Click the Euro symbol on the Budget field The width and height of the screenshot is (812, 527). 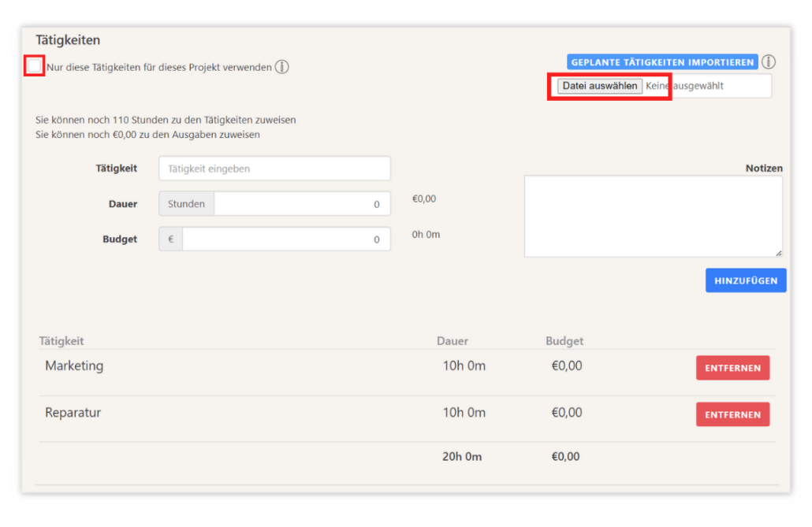pyautogui.click(x=171, y=239)
